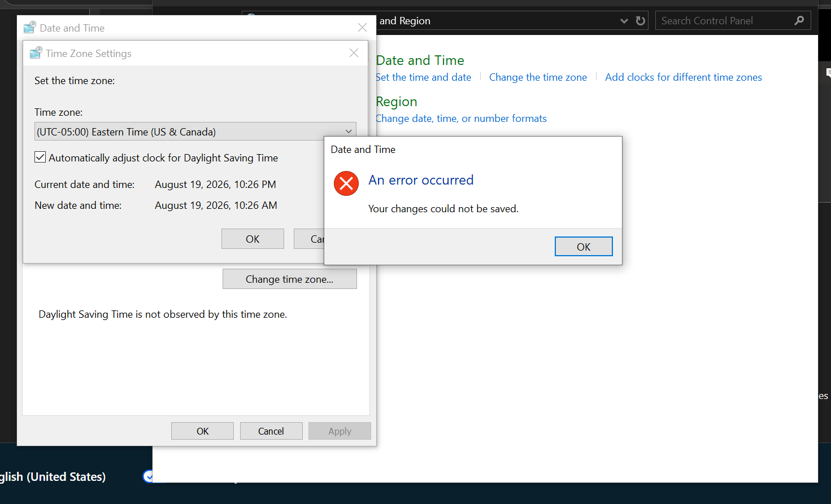Toggle automatically adjust clock for Daylight Saving
Viewport: 831px width, 504px height.
coord(40,157)
